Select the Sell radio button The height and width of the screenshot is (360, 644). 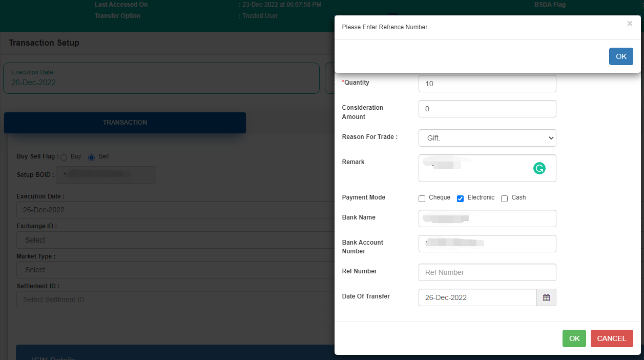[x=91, y=157]
